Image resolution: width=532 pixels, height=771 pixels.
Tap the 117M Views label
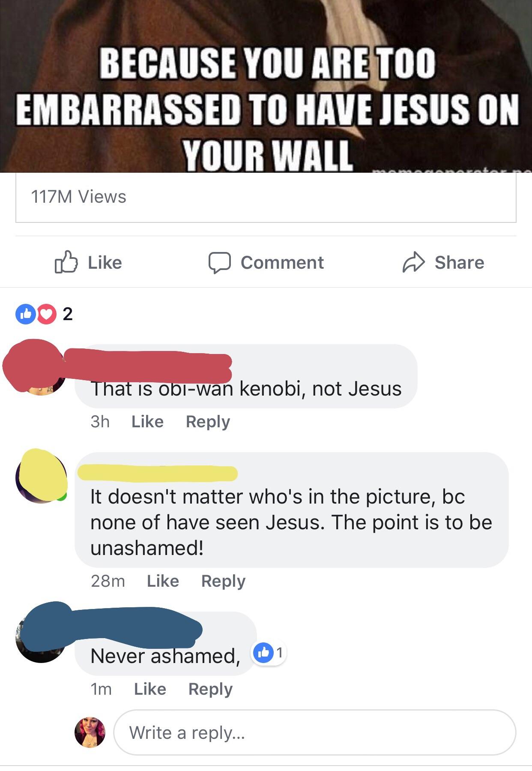point(79,197)
